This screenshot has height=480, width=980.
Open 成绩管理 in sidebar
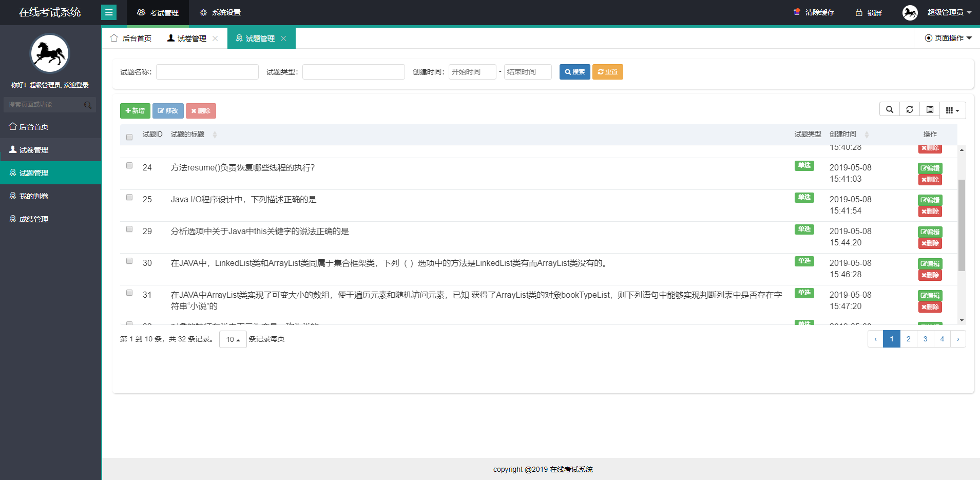(51, 219)
